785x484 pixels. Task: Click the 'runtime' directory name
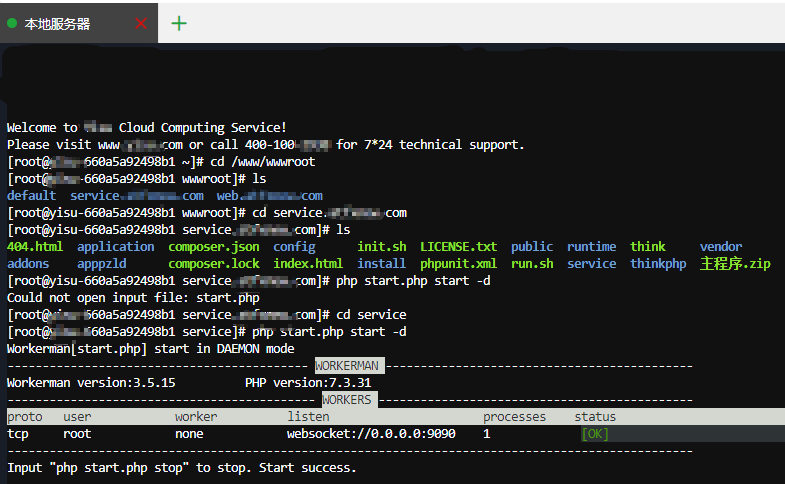(592, 247)
